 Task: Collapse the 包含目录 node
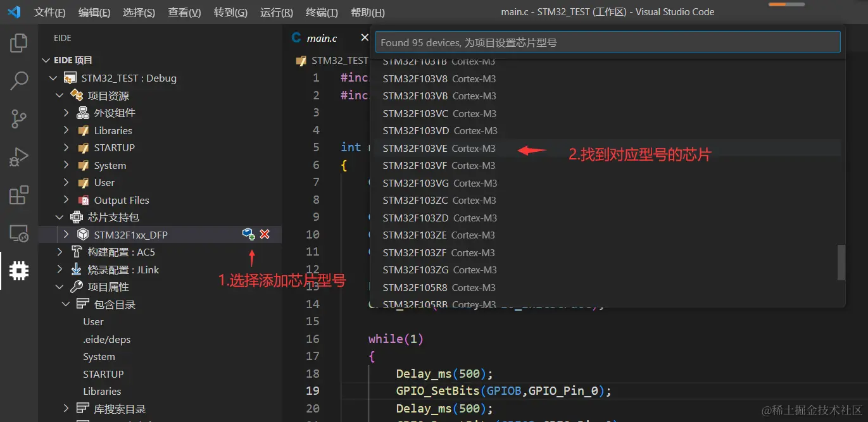(66, 304)
